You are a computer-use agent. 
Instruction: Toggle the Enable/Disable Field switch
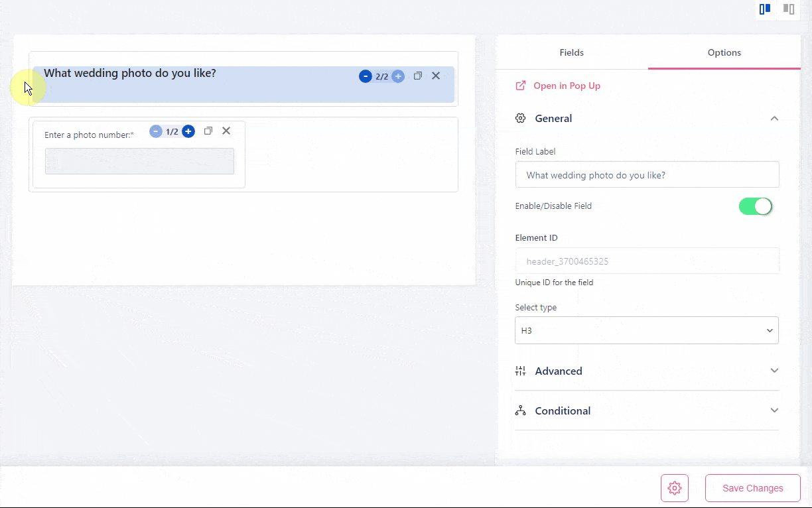(756, 206)
